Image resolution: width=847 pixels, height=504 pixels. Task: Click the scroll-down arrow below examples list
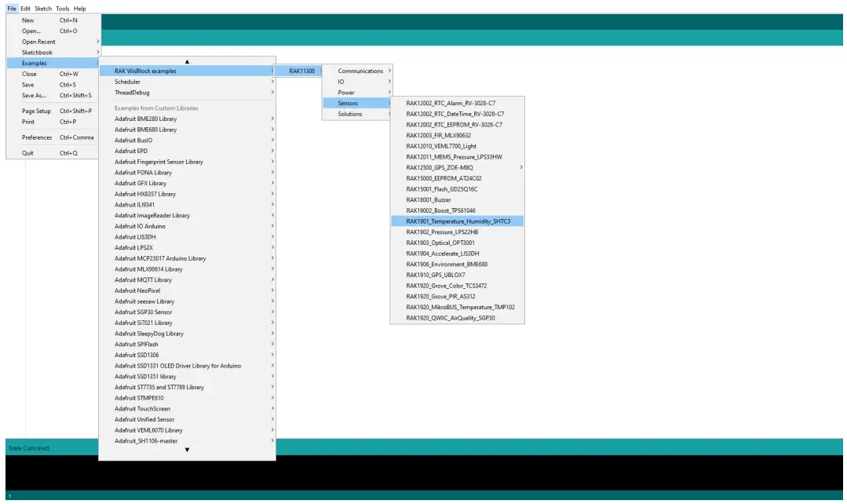pyautogui.click(x=187, y=450)
